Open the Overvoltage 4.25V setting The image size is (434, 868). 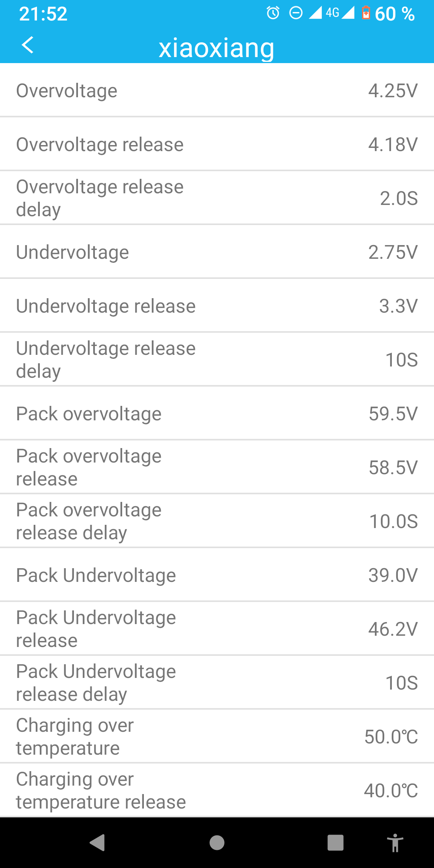point(217,91)
